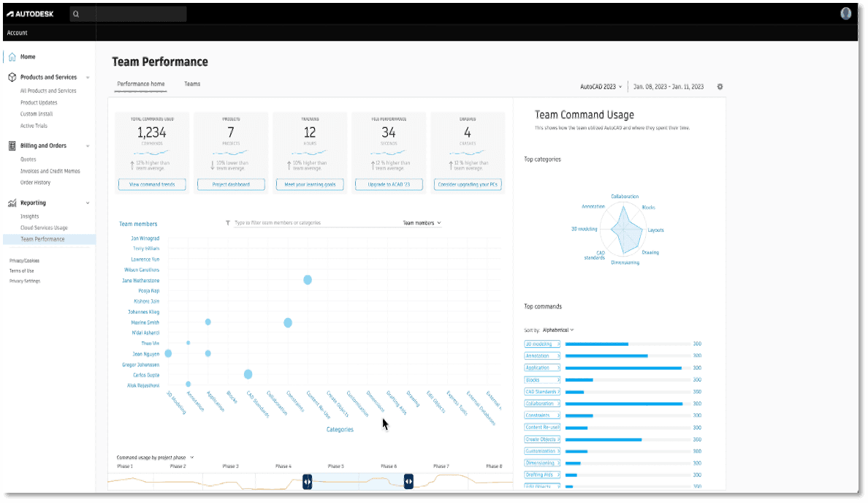This screenshot has height=503, width=868.
Task: Click the Products and Services cube icon
Action: (12, 77)
